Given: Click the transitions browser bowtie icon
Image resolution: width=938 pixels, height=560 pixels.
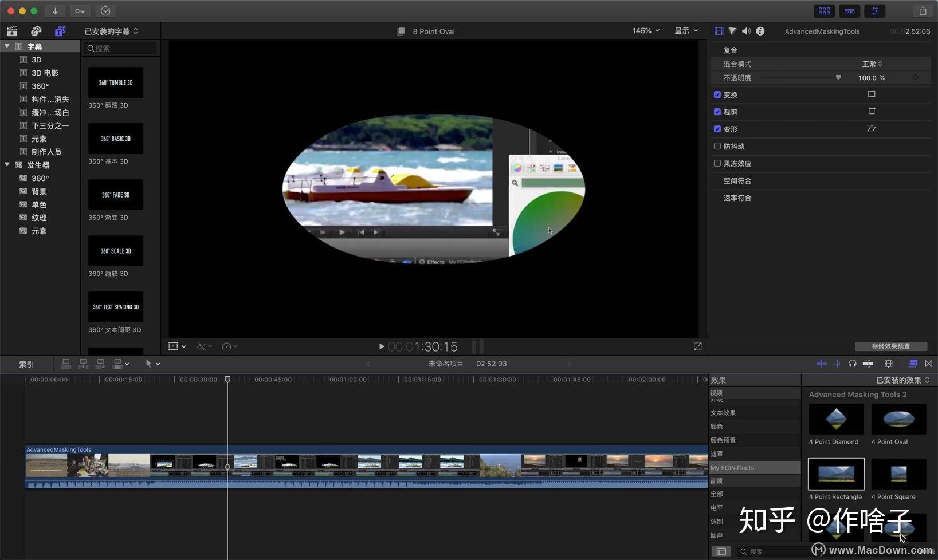Looking at the screenshot, I should click(929, 364).
